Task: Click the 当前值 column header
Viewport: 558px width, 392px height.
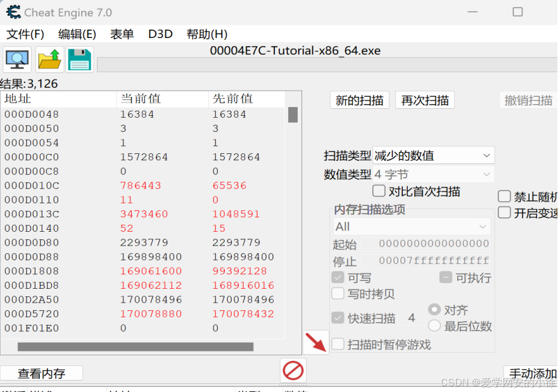Action: 163,99
